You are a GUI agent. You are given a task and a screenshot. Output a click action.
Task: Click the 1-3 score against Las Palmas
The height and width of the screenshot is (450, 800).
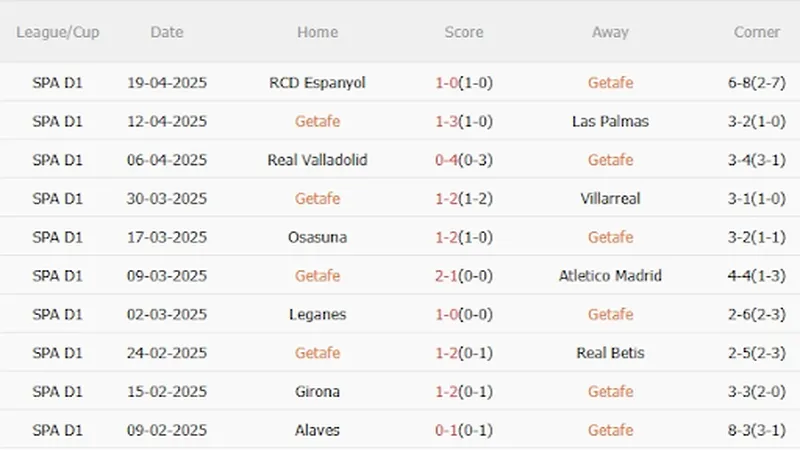[x=446, y=121]
